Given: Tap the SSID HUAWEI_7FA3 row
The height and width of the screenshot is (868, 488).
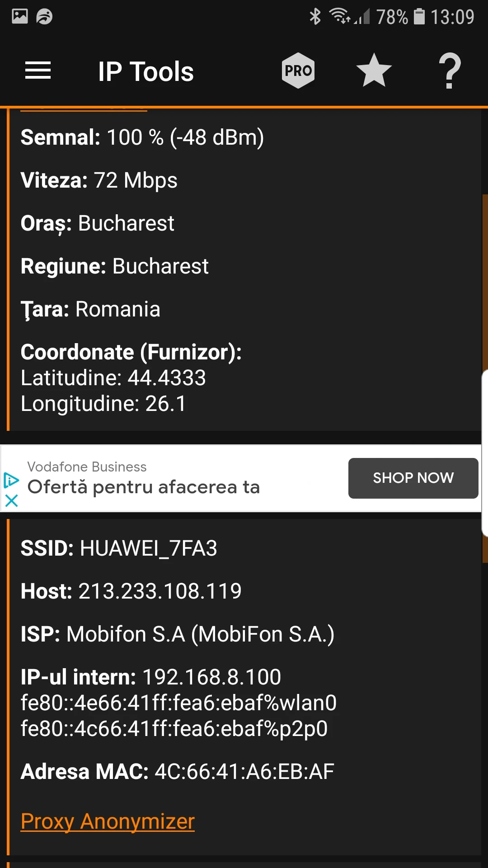Looking at the screenshot, I should coord(119,548).
